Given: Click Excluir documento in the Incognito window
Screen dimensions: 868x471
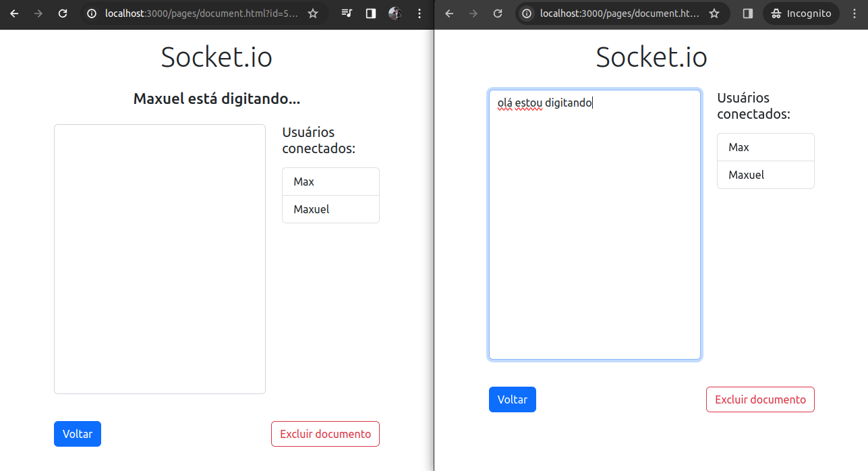Looking at the screenshot, I should [760, 399].
